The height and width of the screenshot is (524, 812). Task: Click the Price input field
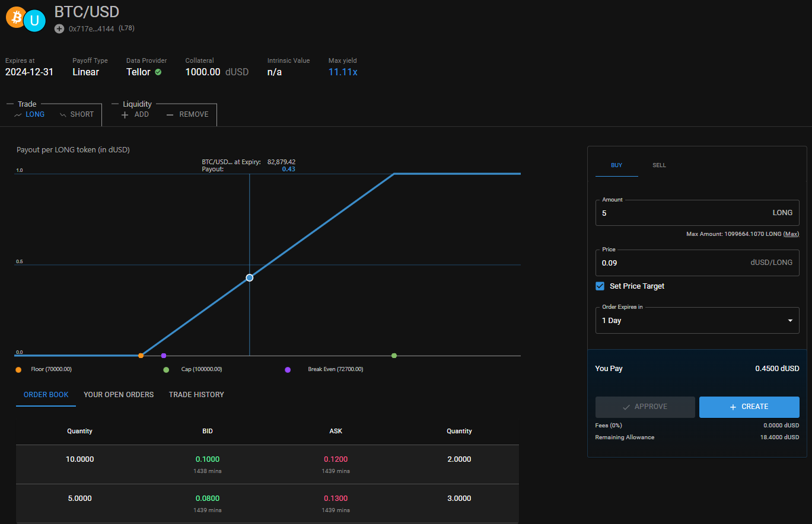(x=670, y=263)
